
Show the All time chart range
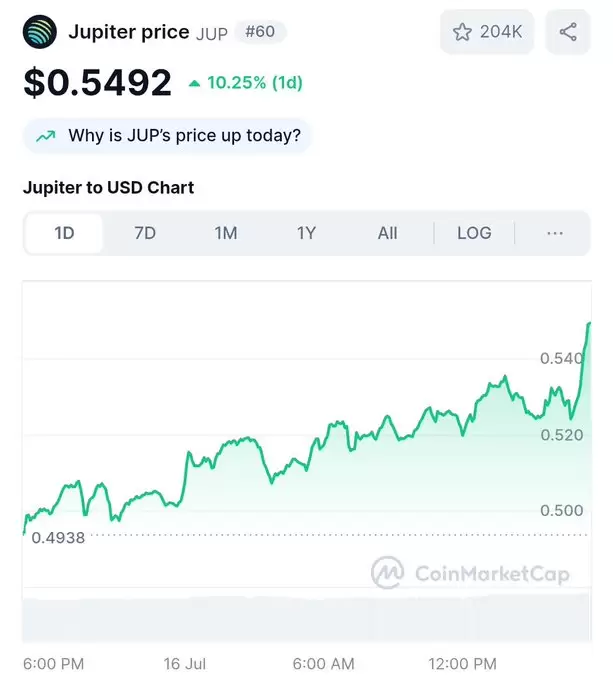(387, 233)
